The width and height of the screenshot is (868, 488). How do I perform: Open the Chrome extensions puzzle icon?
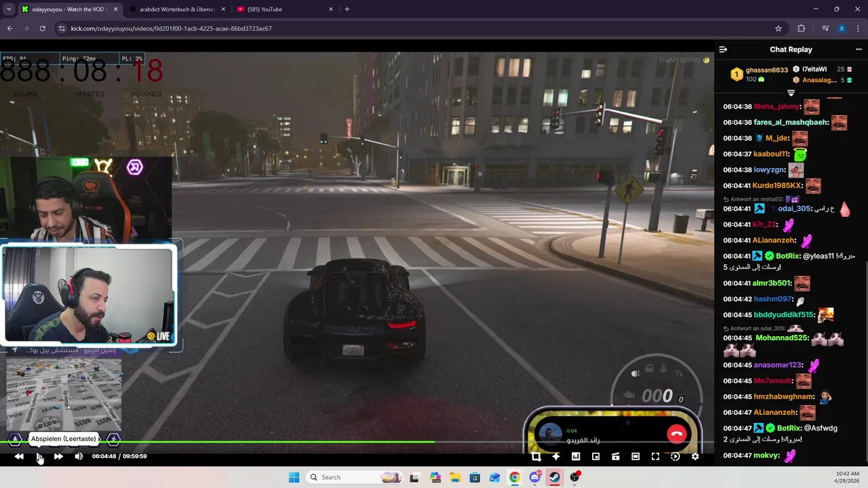(x=802, y=28)
